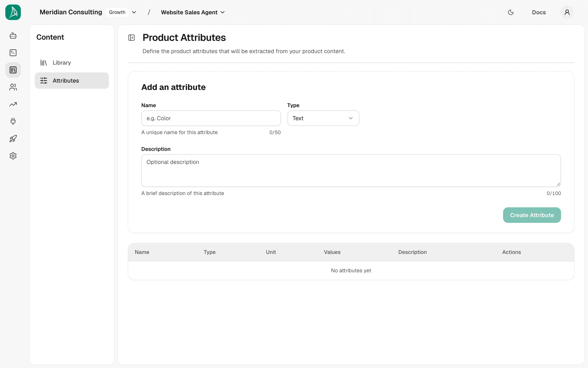Focus the Name input field

click(x=211, y=118)
